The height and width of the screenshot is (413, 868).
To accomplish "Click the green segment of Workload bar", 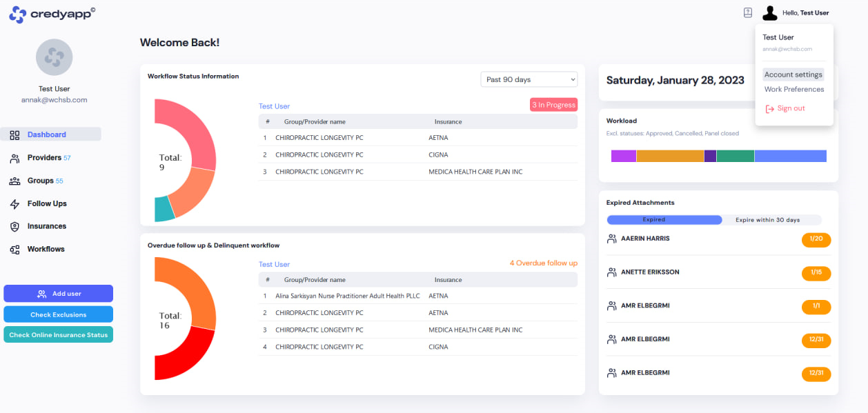I will click(x=736, y=157).
